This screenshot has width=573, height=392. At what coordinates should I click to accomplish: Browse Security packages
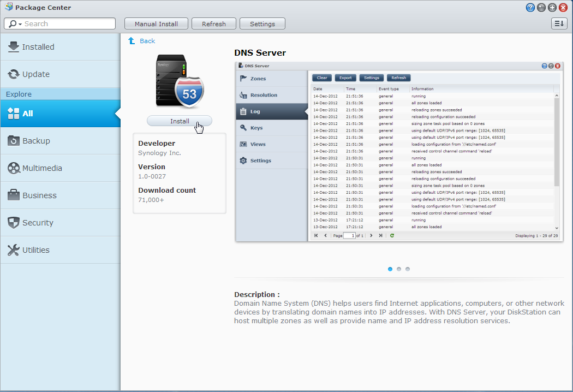click(60, 223)
